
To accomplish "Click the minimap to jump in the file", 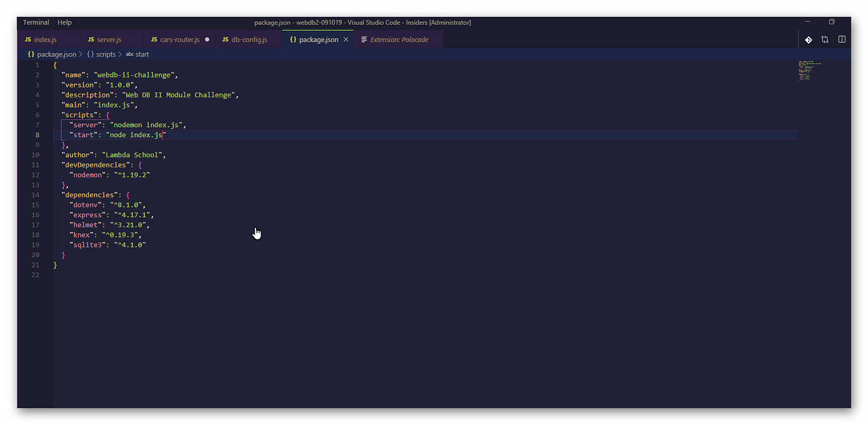I will pos(809,71).
